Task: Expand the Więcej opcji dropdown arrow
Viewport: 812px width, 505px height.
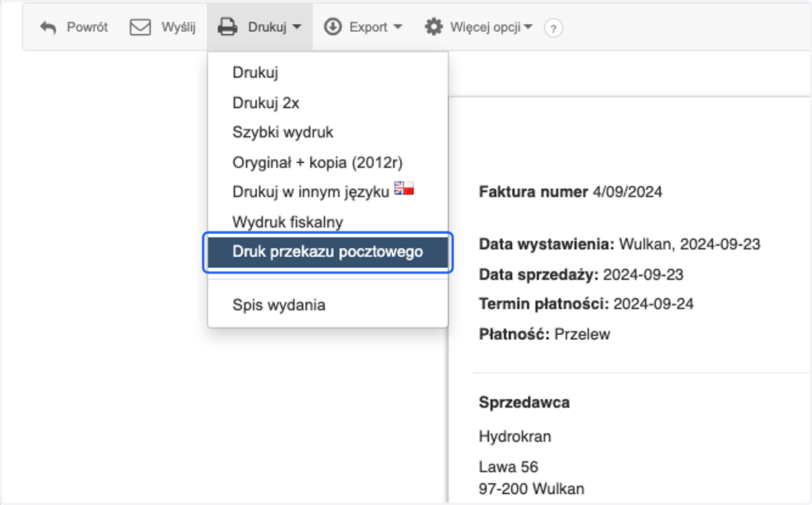Action: [528, 27]
